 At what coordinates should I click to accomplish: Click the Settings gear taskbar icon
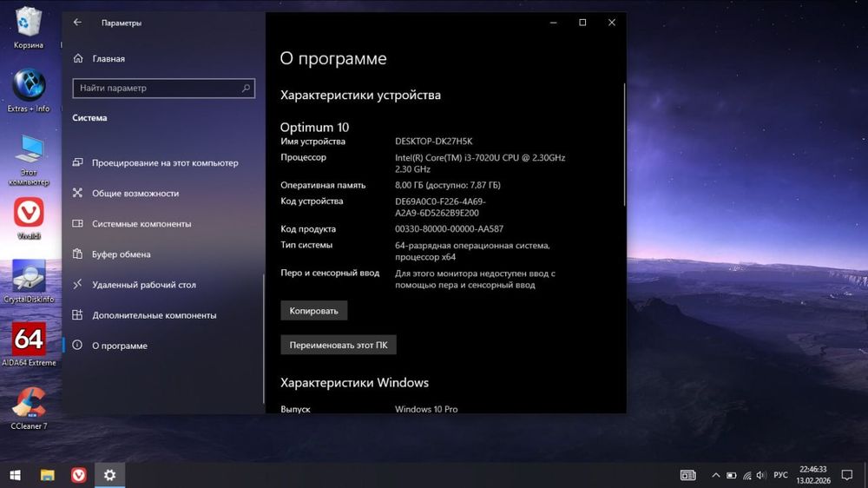point(109,475)
